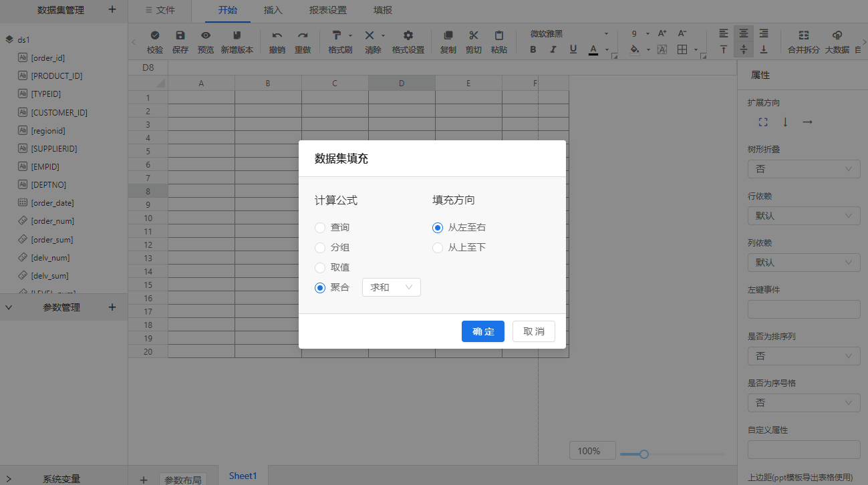Set expansion direction to rightward arrow
Screen dimensions: 868x485
point(807,122)
